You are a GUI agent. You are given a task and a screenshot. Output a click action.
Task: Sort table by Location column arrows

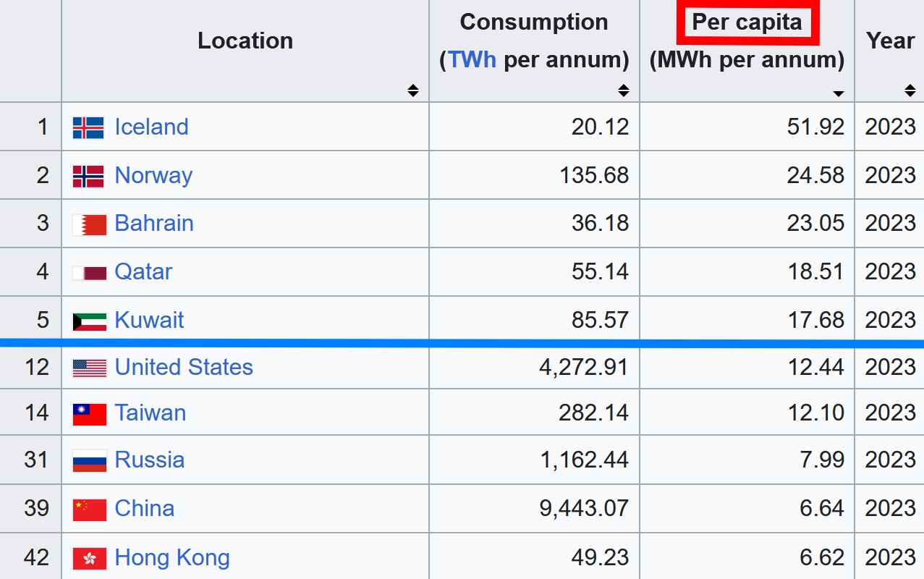(412, 90)
